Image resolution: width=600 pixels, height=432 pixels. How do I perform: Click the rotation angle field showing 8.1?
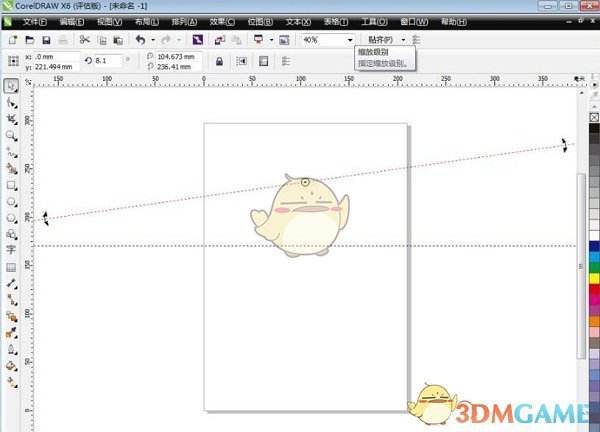pyautogui.click(x=108, y=60)
